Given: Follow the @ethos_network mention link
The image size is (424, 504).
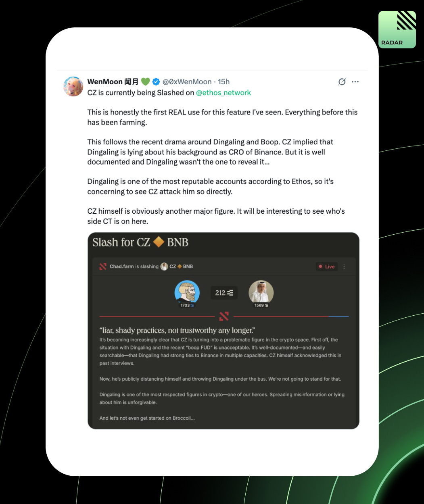Looking at the screenshot, I should tap(223, 93).
